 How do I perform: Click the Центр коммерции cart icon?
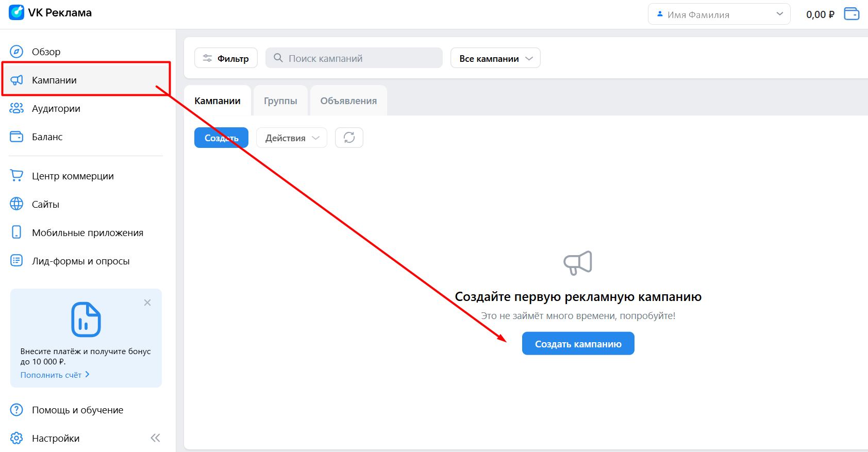point(16,176)
